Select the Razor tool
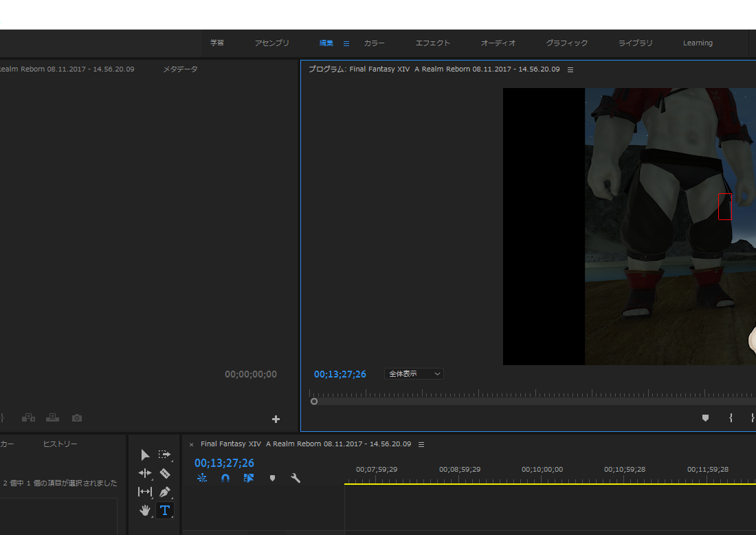This screenshot has width=756, height=535. [164, 473]
